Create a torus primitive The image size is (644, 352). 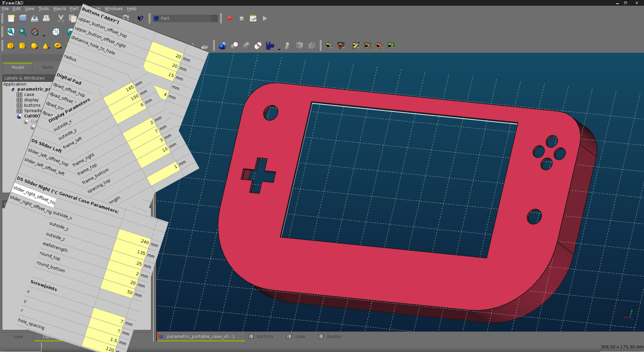58,46
